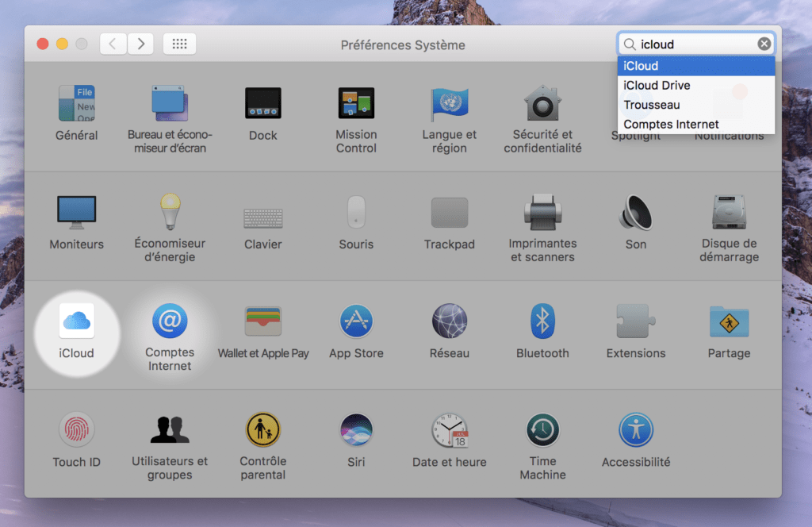Click inside the search field
This screenshot has width=812, height=527.
696,44
